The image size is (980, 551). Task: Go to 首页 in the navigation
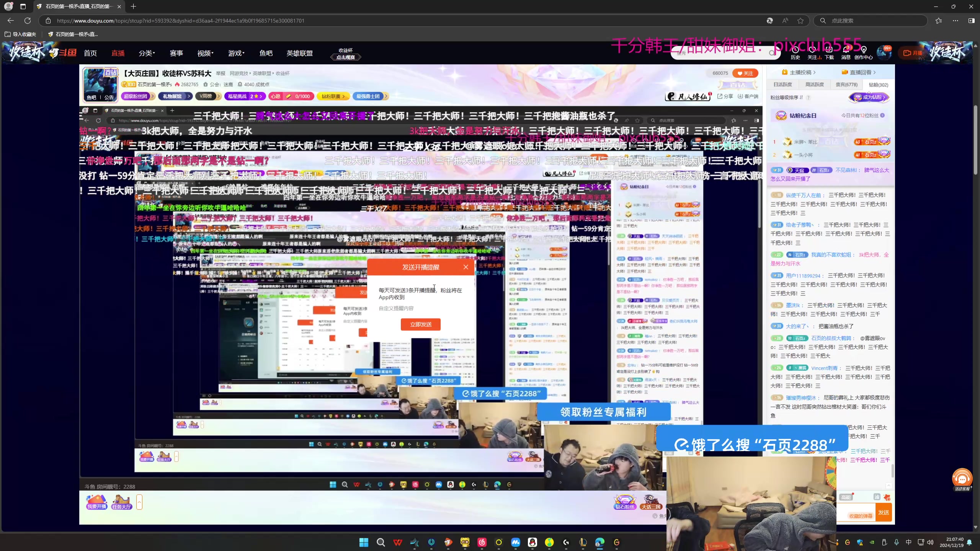90,53
